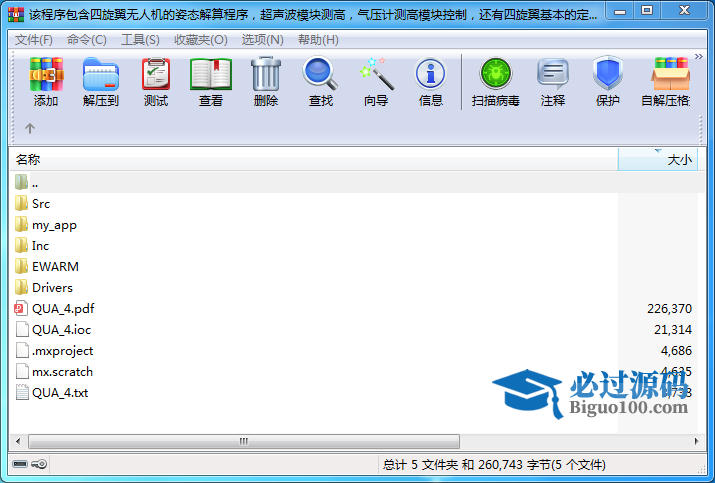Click the key password icon in status bar
Image resolution: width=715 pixels, height=483 pixels.
point(39,464)
